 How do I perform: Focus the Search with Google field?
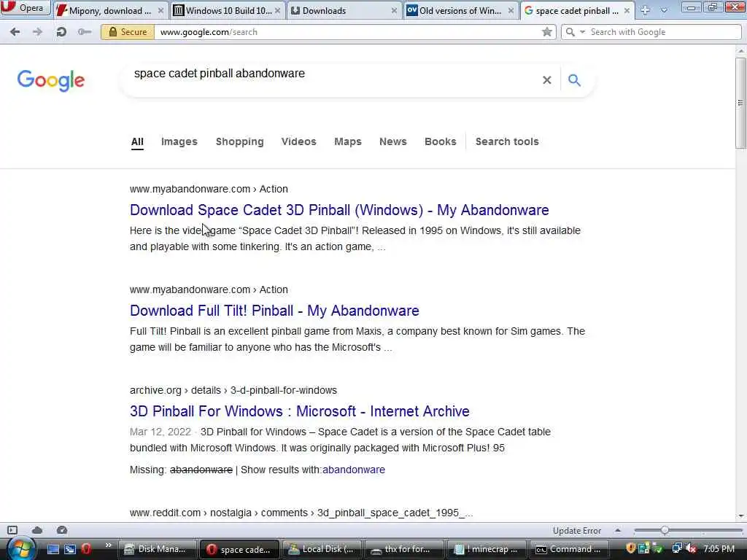click(664, 32)
